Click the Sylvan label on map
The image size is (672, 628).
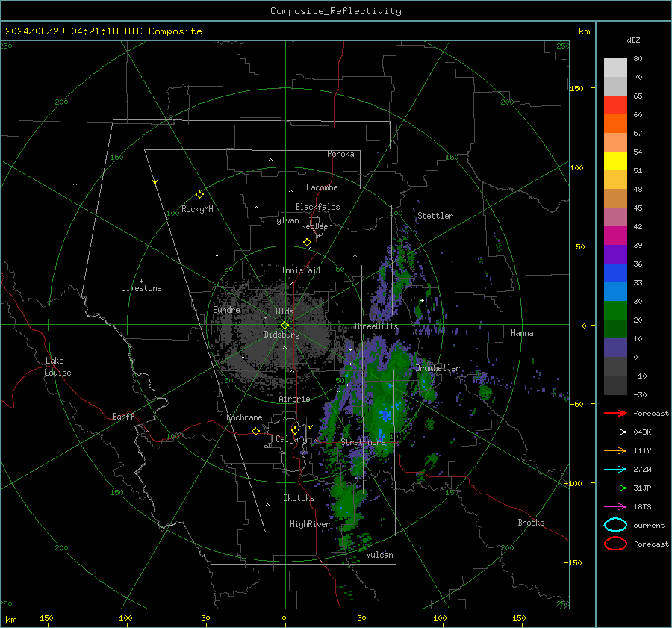pos(285,220)
